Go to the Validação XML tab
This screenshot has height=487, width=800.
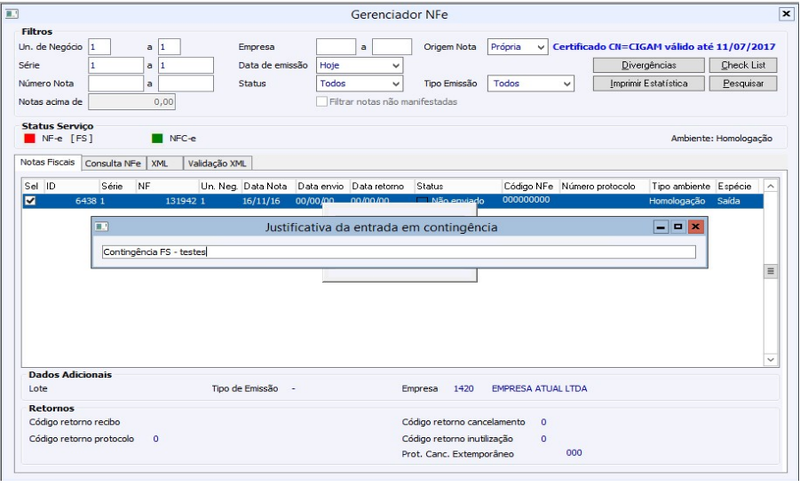(217, 163)
